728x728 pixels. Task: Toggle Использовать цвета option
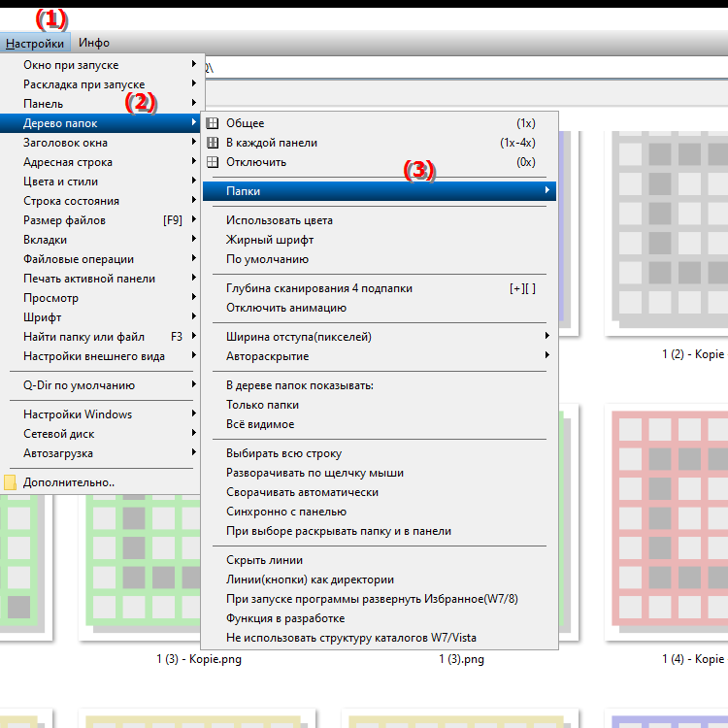[380, 220]
